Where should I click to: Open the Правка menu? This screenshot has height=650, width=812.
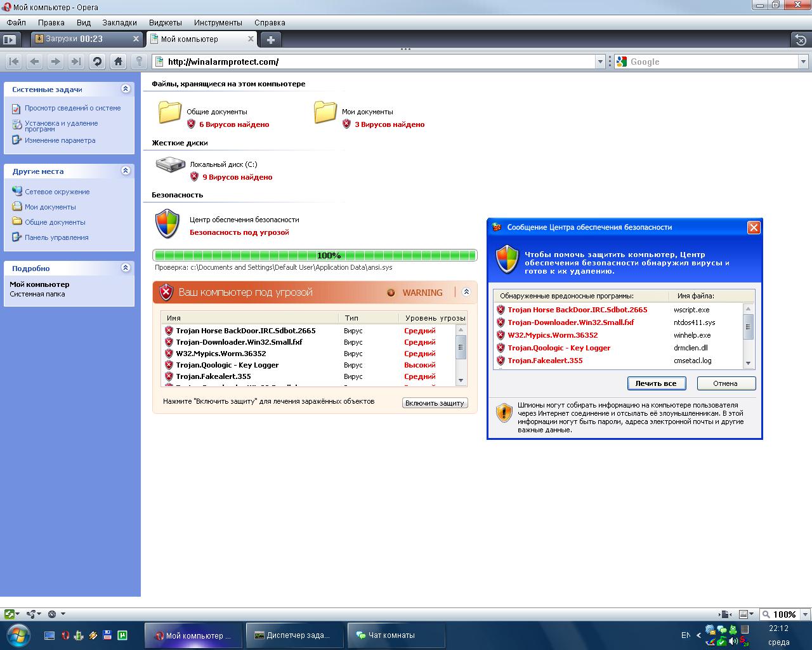[51, 22]
